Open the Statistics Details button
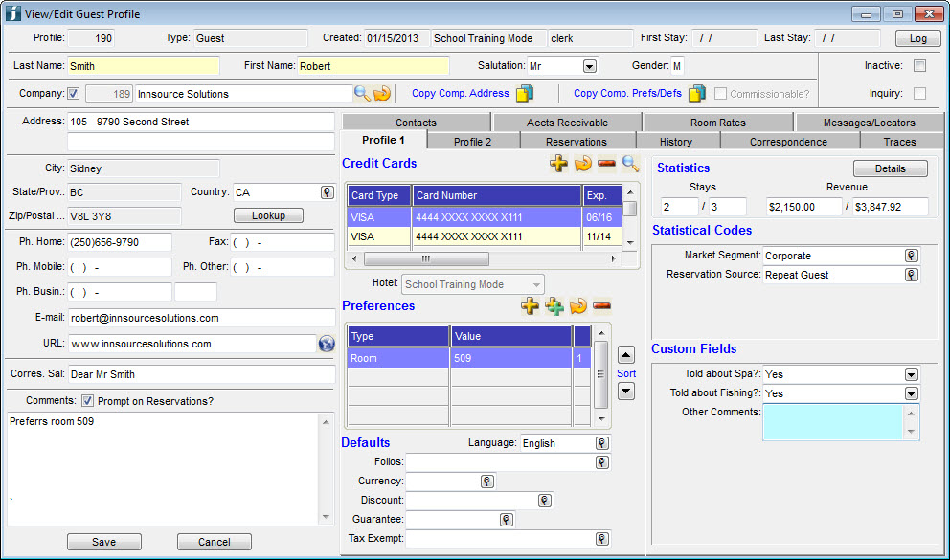This screenshot has width=950, height=560. click(x=890, y=168)
